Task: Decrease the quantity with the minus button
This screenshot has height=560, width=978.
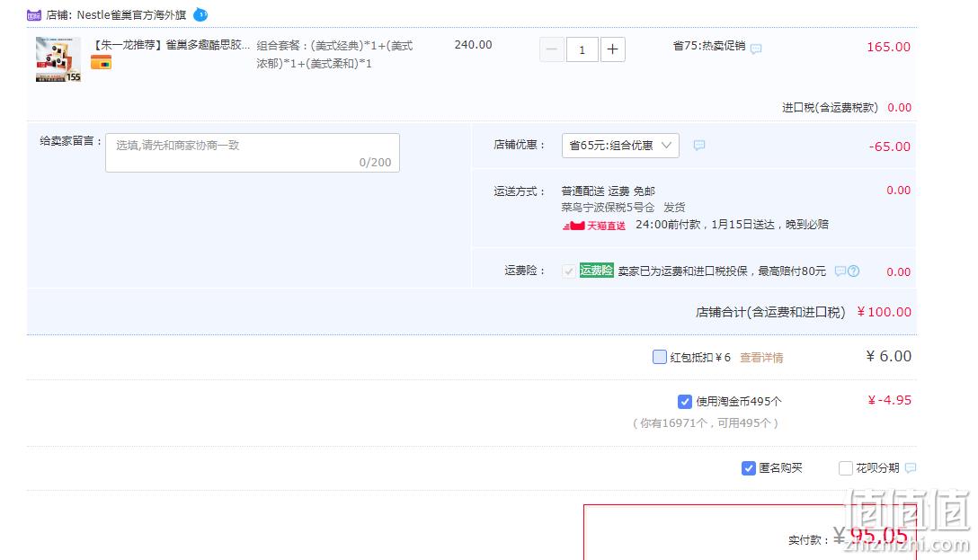Action: pyautogui.click(x=551, y=49)
